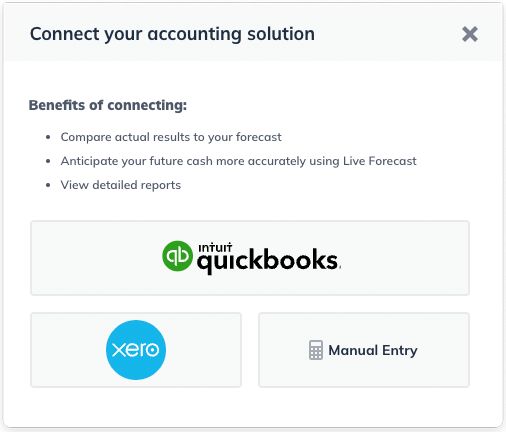Click the bullet dot before Compare actual results
The image size is (506, 432).
[x=48, y=137]
